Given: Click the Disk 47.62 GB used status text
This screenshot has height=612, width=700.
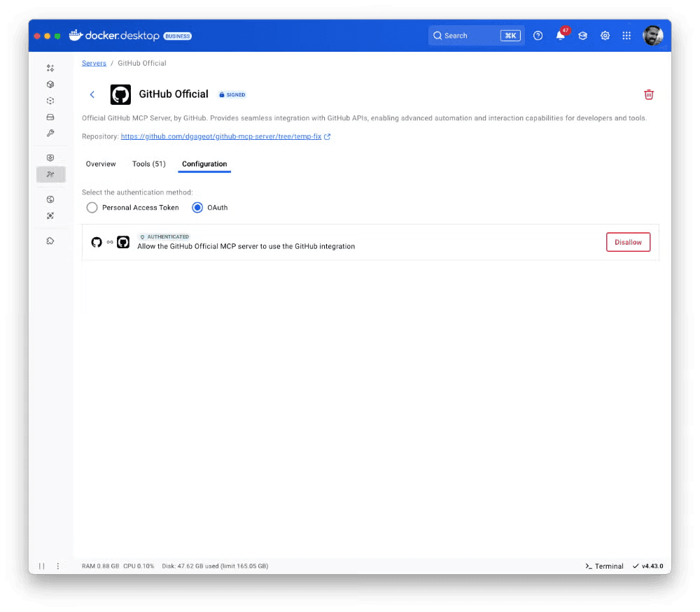Looking at the screenshot, I should point(215,566).
